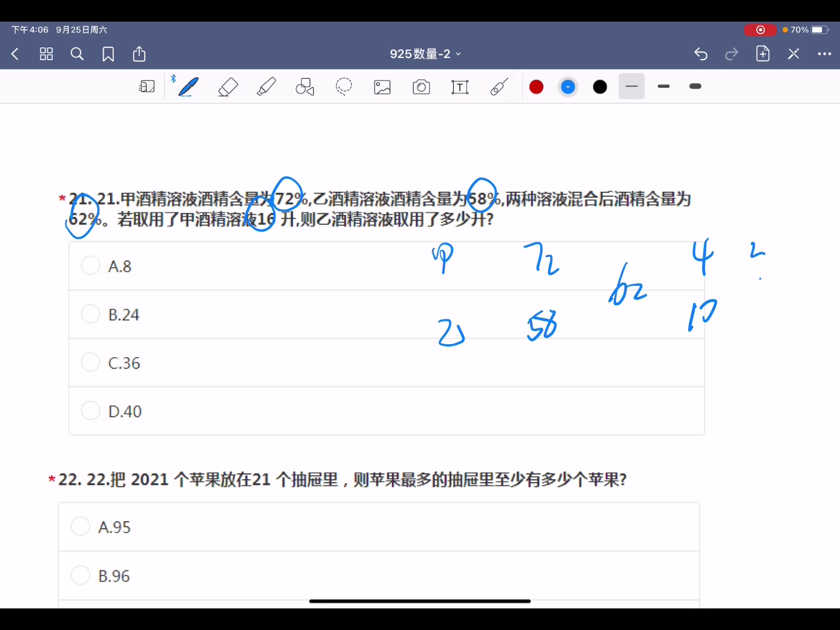
Task: Open search with the magnifier icon
Action: point(77,54)
